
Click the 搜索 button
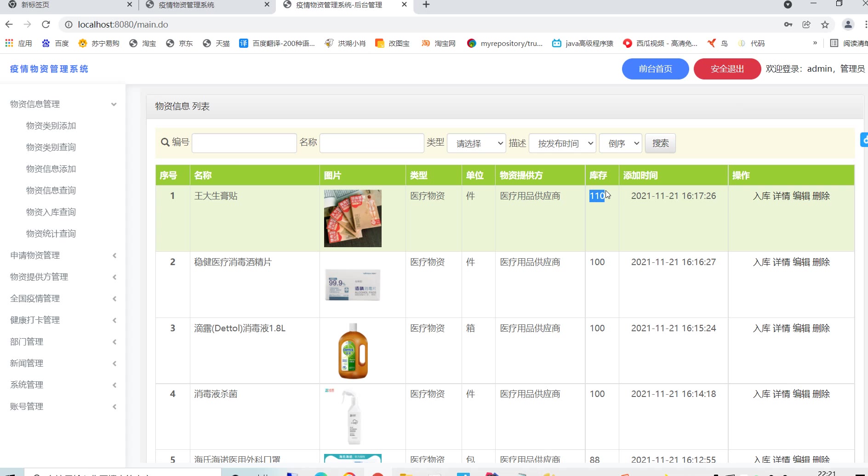tap(660, 143)
